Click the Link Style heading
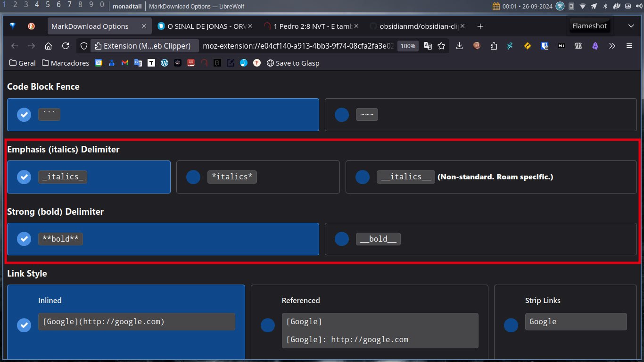Image resolution: width=644 pixels, height=362 pixels. pyautogui.click(x=27, y=274)
